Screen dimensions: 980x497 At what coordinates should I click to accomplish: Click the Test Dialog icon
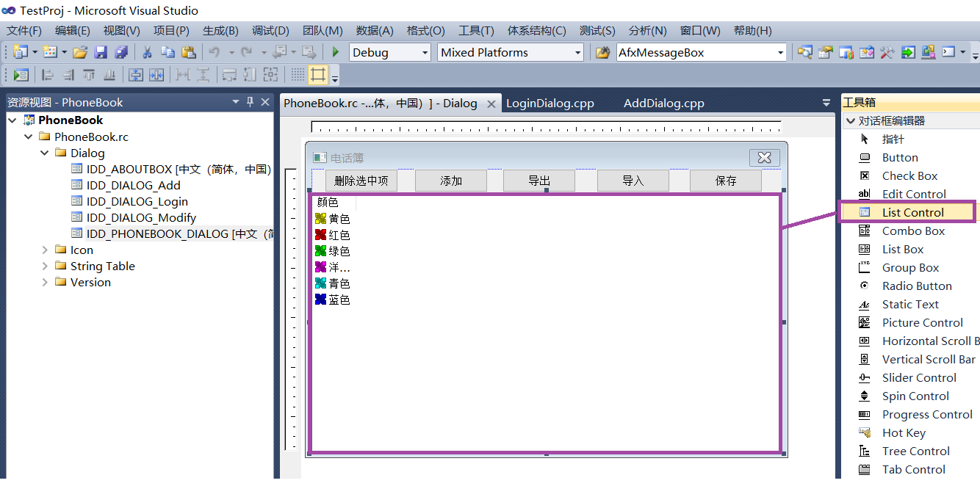click(x=21, y=74)
